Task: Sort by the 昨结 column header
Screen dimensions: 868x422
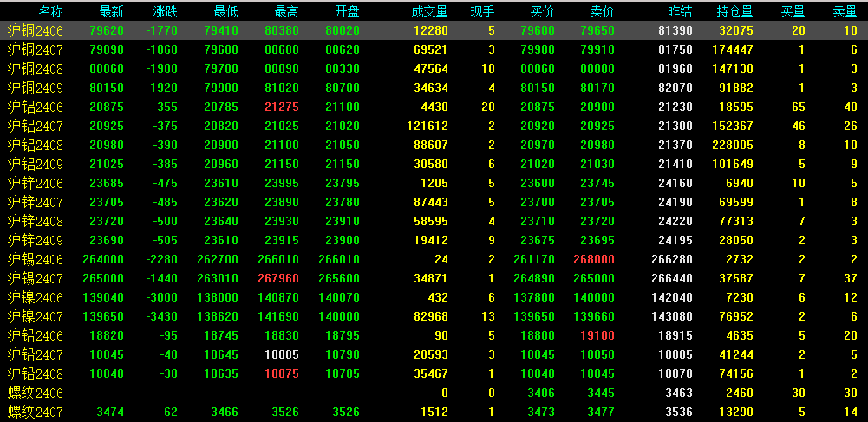Action: (x=681, y=11)
